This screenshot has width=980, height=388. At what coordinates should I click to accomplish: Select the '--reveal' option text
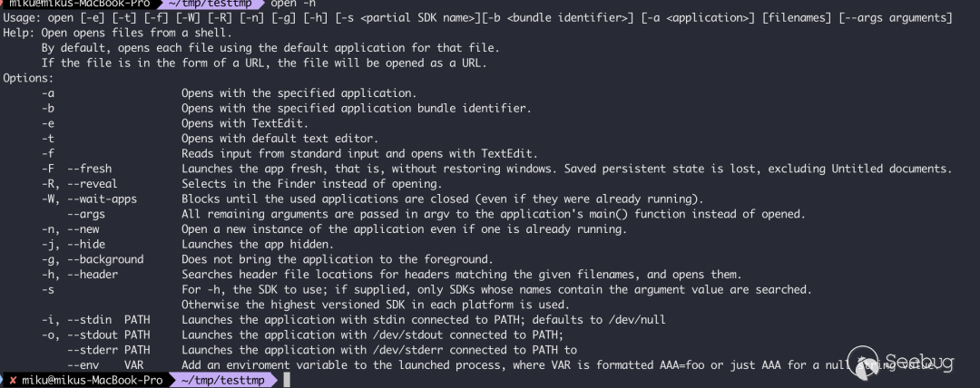click(93, 184)
